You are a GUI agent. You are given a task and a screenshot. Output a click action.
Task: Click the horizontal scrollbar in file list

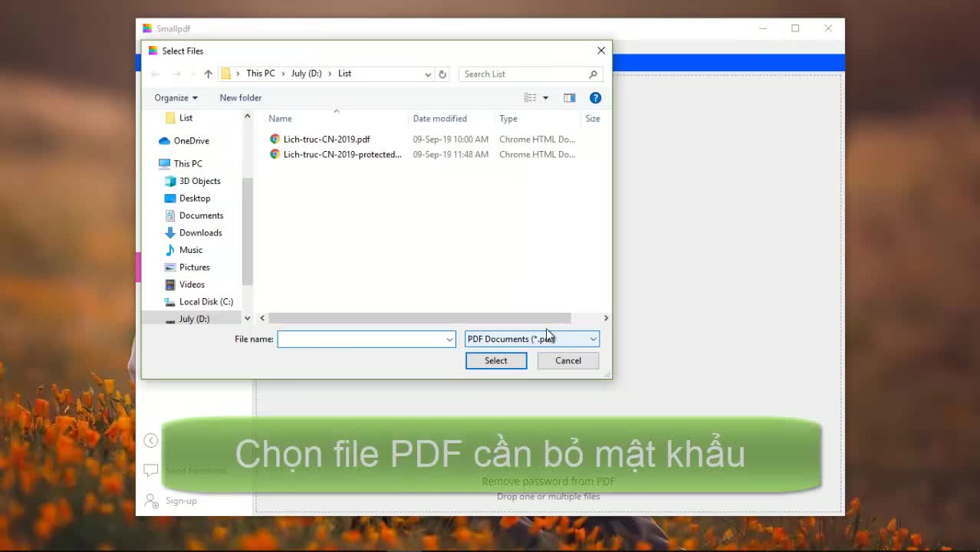coord(419,317)
